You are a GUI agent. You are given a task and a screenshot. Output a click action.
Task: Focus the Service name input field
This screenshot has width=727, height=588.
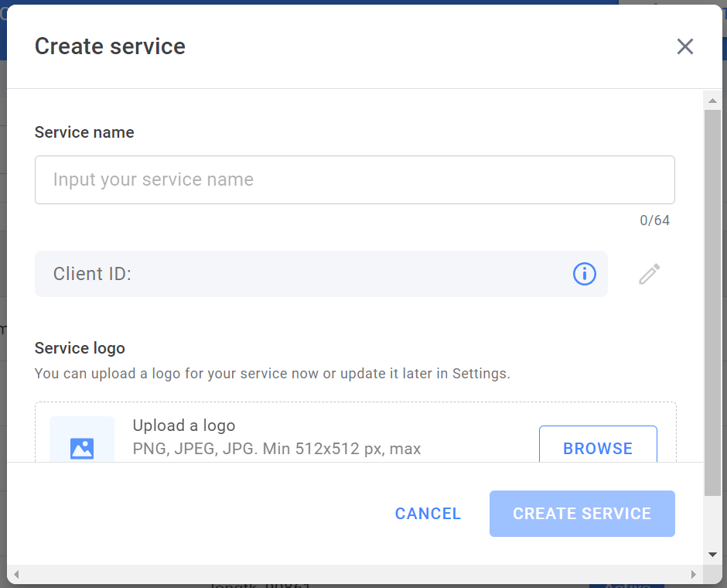[354, 180]
